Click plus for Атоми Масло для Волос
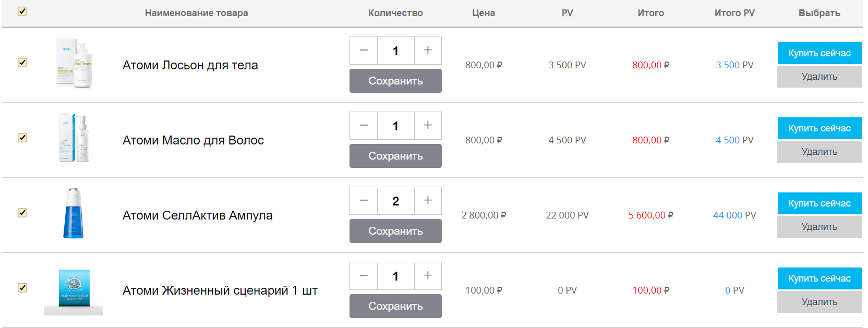Image resolution: width=868 pixels, height=328 pixels. click(428, 126)
